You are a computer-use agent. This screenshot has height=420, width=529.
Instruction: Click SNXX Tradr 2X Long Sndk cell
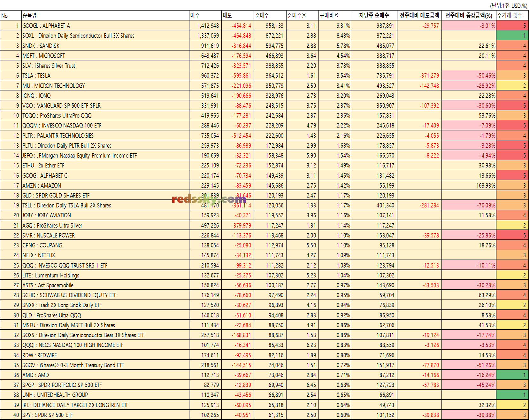[x=105, y=305]
